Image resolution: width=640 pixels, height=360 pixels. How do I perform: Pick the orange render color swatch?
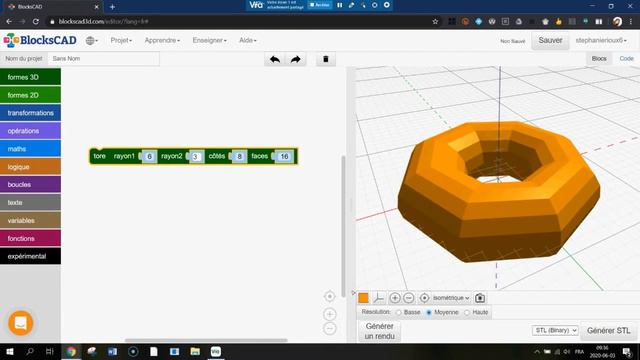tap(363, 298)
